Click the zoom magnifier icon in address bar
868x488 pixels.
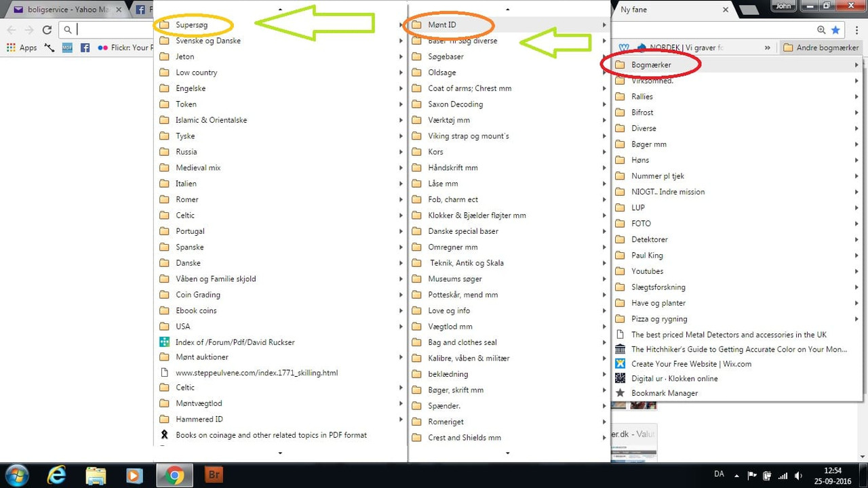[x=821, y=30]
